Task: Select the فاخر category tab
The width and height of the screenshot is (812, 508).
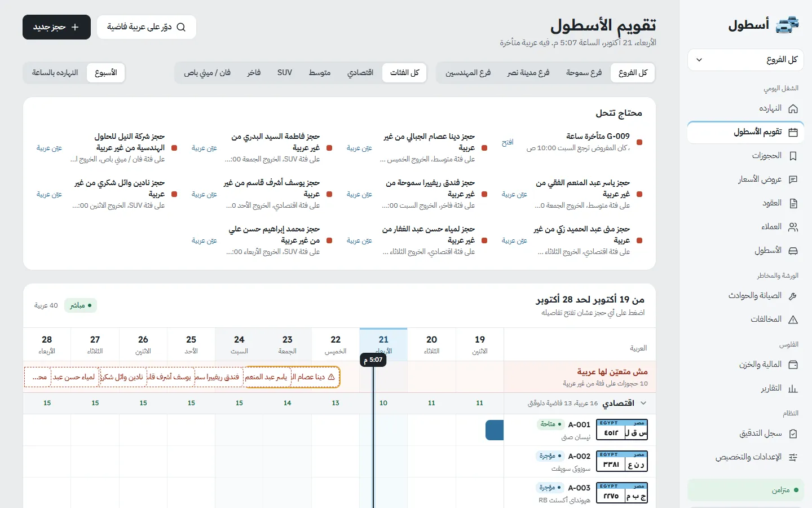Action: (254, 73)
